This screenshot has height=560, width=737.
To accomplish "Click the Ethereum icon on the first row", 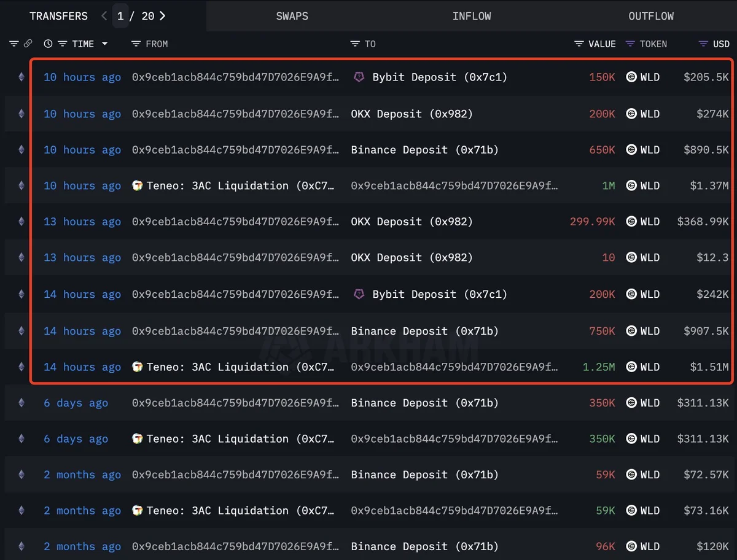I will coord(21,77).
